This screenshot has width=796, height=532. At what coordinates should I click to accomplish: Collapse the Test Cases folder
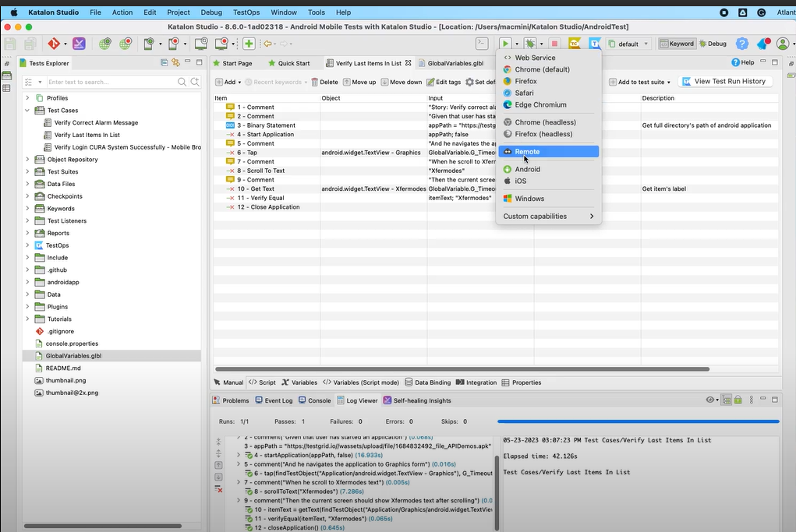coord(27,110)
